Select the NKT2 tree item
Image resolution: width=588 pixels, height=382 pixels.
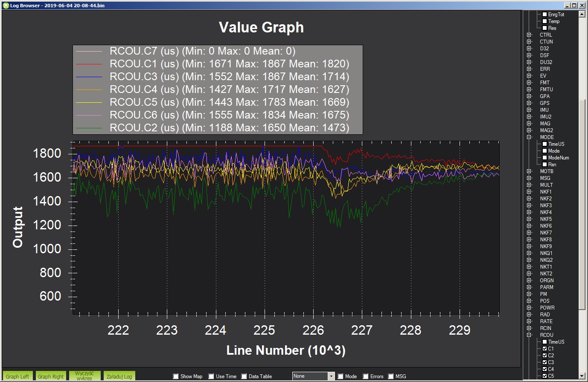tap(546, 273)
